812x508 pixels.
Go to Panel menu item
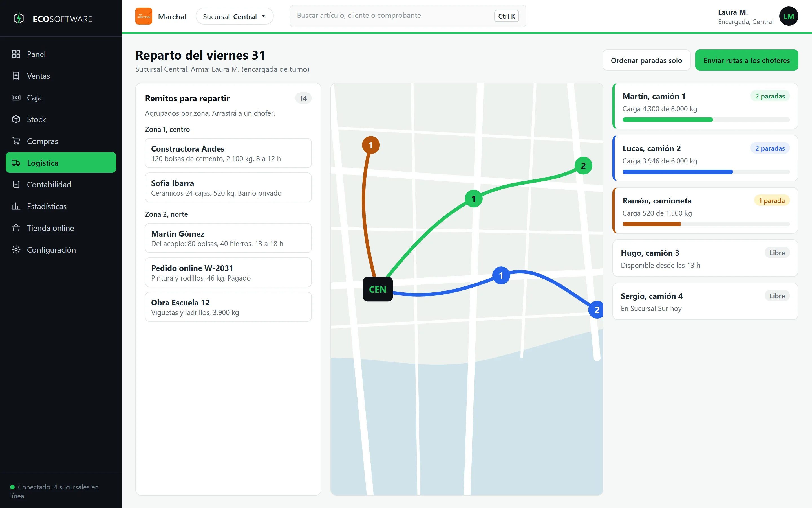click(61, 54)
